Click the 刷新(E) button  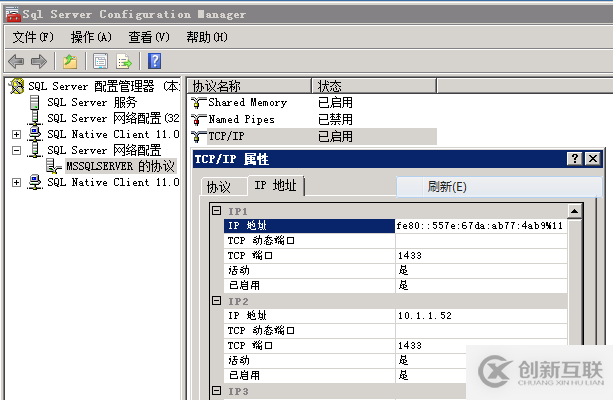[x=499, y=187]
